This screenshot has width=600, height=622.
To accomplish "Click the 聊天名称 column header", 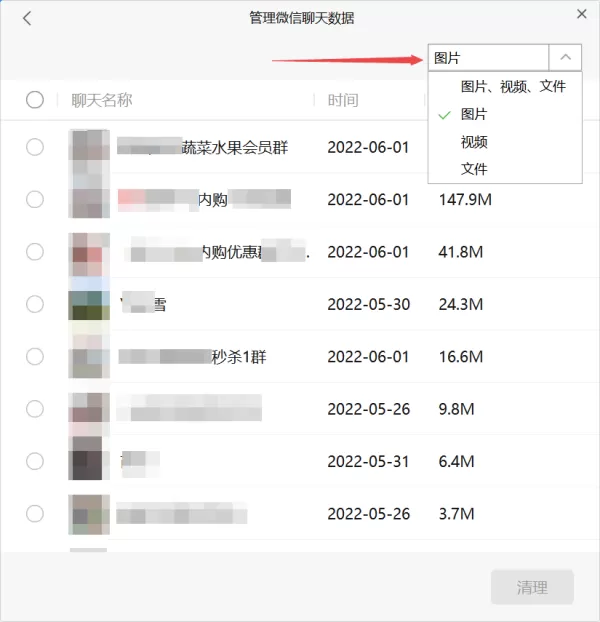I will (x=102, y=100).
